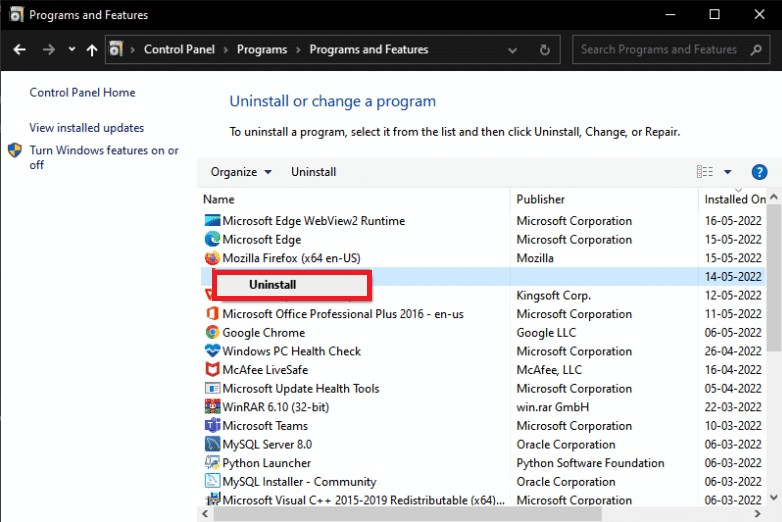The image size is (782, 522).
Task: Click Uninstall in the toolbar
Action: point(313,172)
